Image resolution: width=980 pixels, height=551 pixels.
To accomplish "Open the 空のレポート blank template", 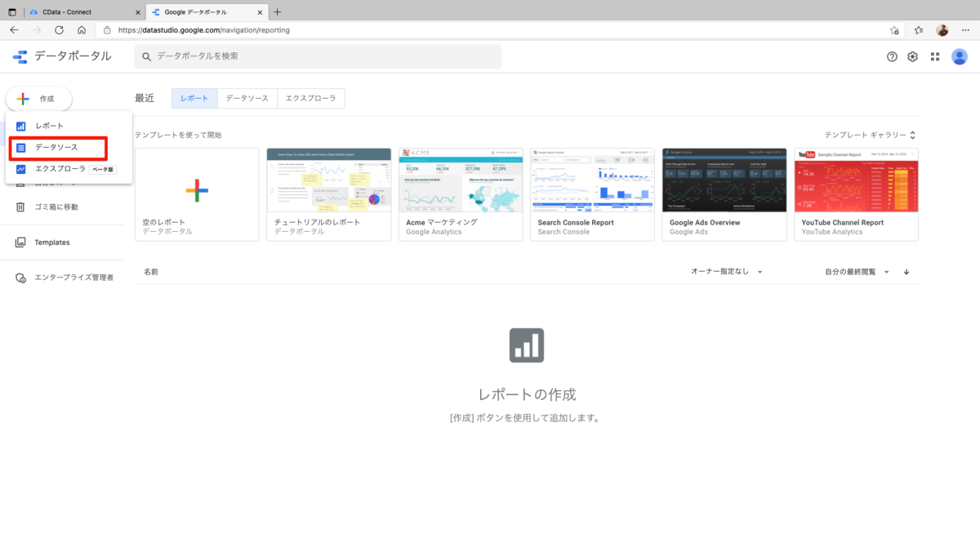I will (x=197, y=194).
